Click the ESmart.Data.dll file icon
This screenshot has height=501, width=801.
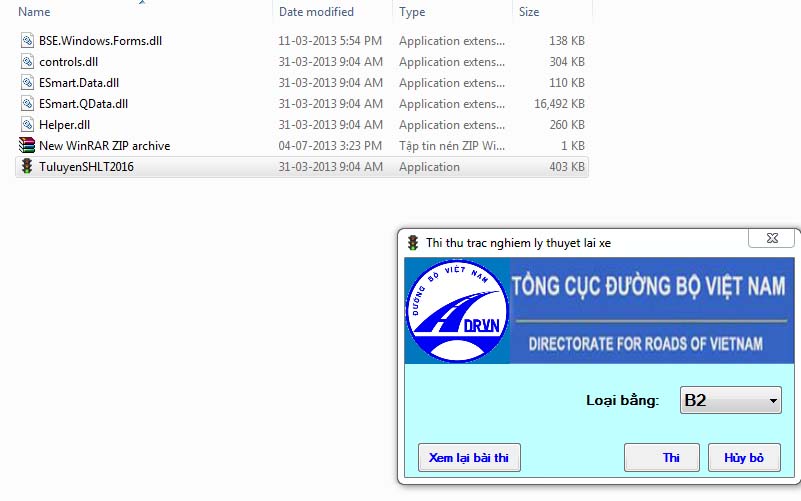(27, 83)
